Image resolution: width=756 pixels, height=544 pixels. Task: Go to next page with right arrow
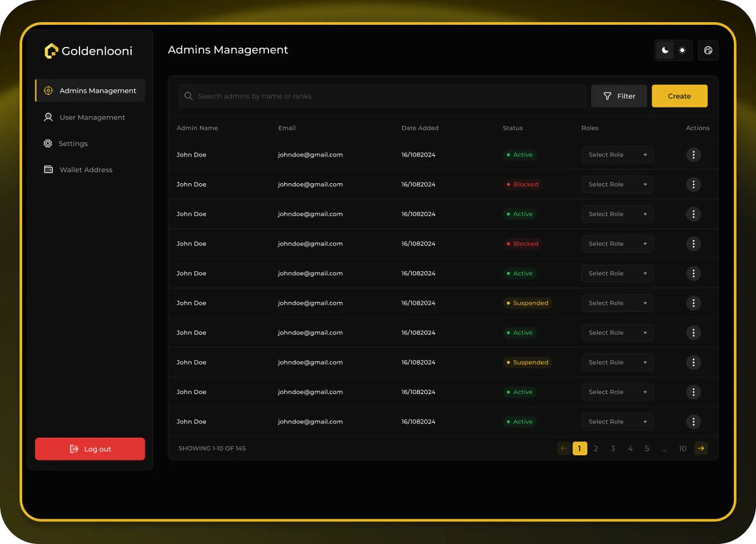tap(701, 448)
